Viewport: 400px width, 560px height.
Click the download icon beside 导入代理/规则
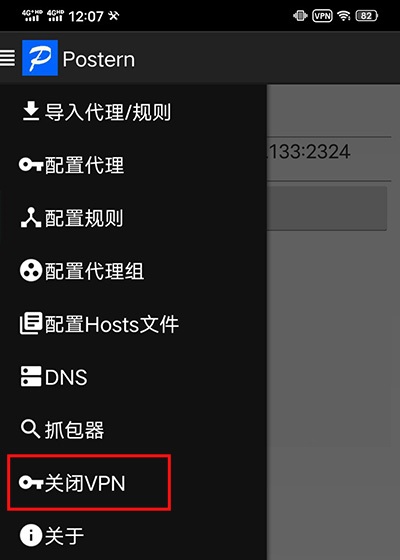tap(31, 111)
